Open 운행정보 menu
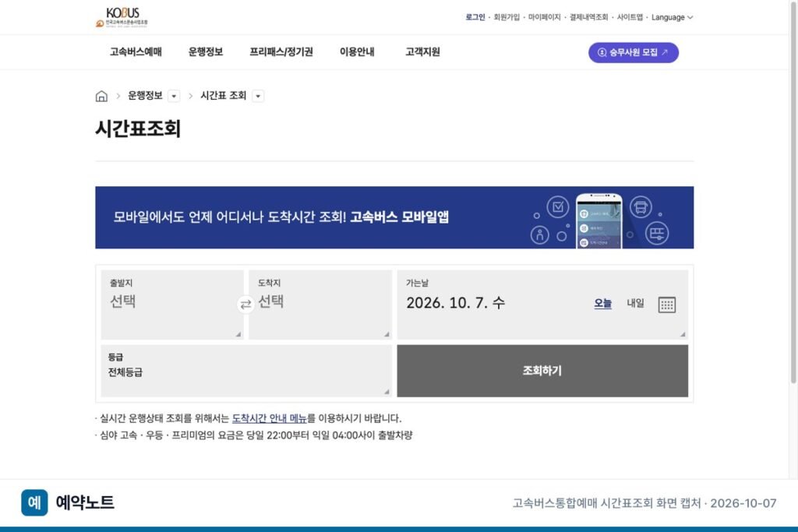The width and height of the screenshot is (798, 532). click(206, 52)
